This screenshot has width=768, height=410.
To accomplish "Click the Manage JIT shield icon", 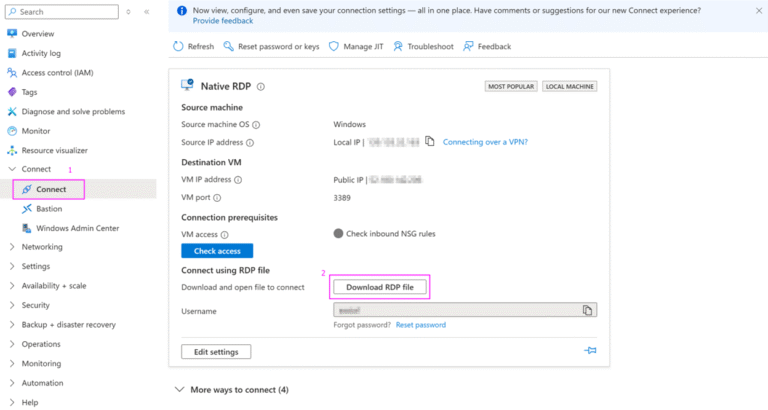I will 334,46.
